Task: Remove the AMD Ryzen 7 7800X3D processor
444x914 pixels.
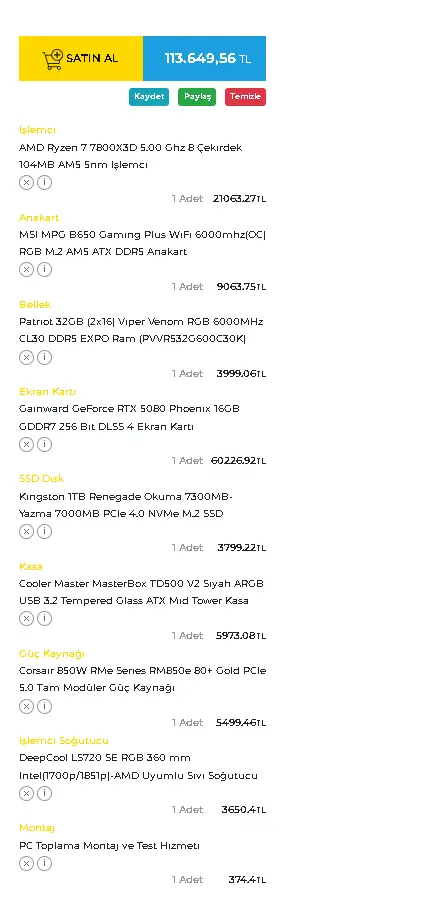Action: [x=26, y=182]
